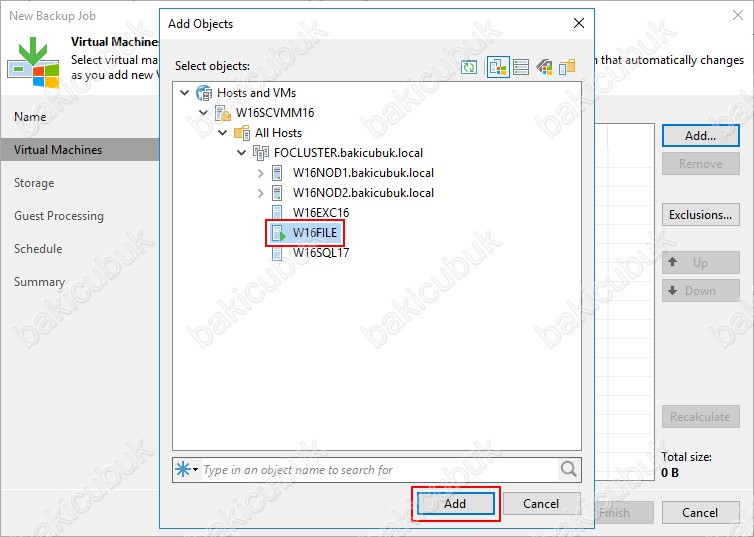This screenshot has width=754, height=537.
Task: Click the All Hosts folder icon
Action: pyautogui.click(x=242, y=133)
